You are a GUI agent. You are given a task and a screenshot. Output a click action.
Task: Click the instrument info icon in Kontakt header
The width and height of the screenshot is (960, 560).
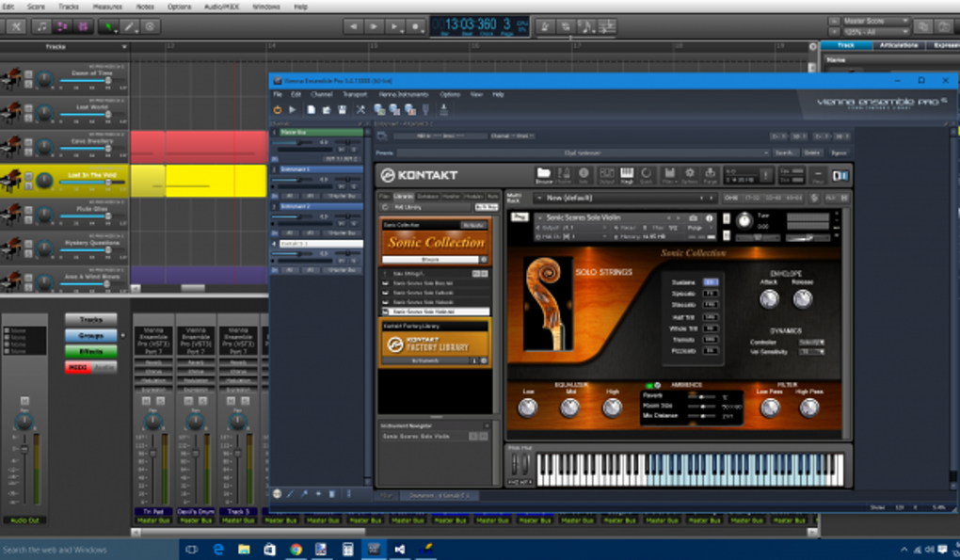(709, 217)
